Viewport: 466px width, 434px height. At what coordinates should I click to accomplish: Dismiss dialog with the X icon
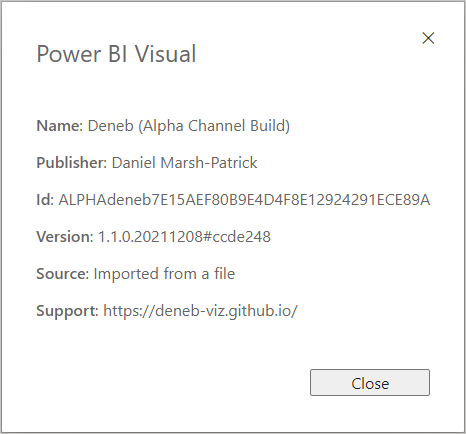pyautogui.click(x=428, y=38)
